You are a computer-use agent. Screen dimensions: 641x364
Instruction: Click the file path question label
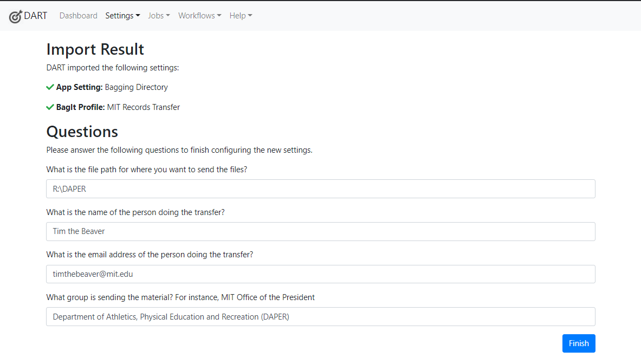[x=146, y=170]
